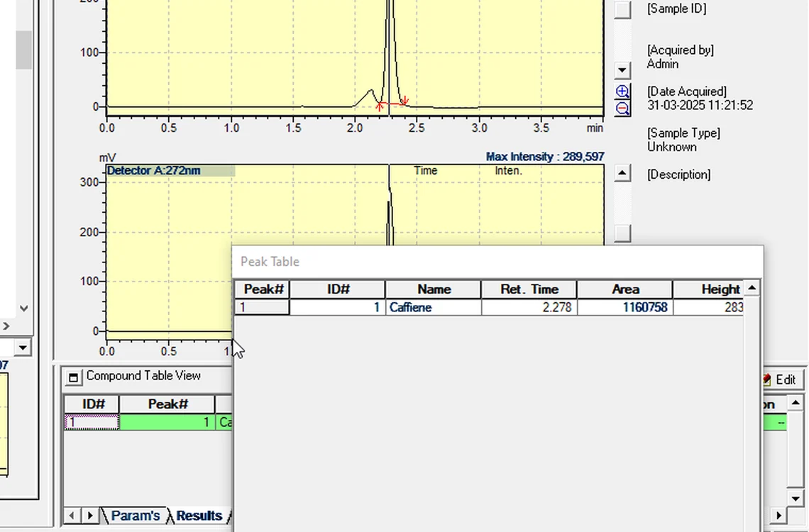Screen dimensions: 809x532
Task: Select green Peak# cell in Compound Table
Action: click(x=167, y=422)
